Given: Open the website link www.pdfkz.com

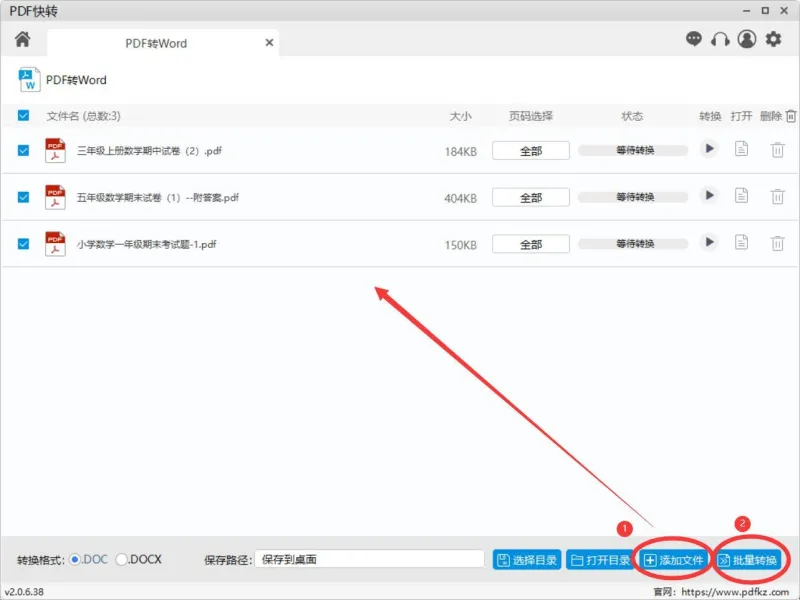Looking at the screenshot, I should pos(735,592).
